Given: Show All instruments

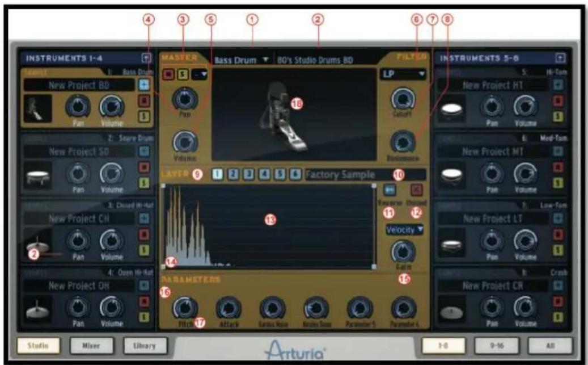Looking at the screenshot, I should coord(550,346).
